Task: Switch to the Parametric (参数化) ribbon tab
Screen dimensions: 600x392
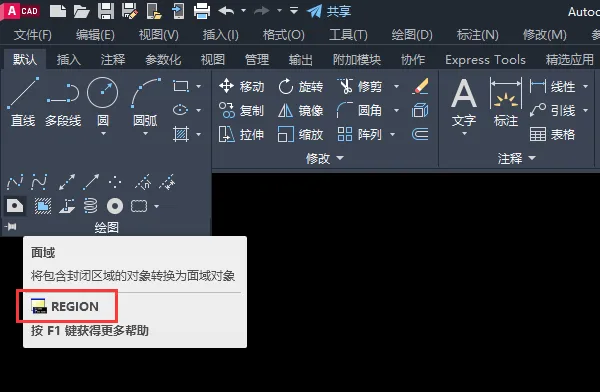Action: tap(163, 60)
